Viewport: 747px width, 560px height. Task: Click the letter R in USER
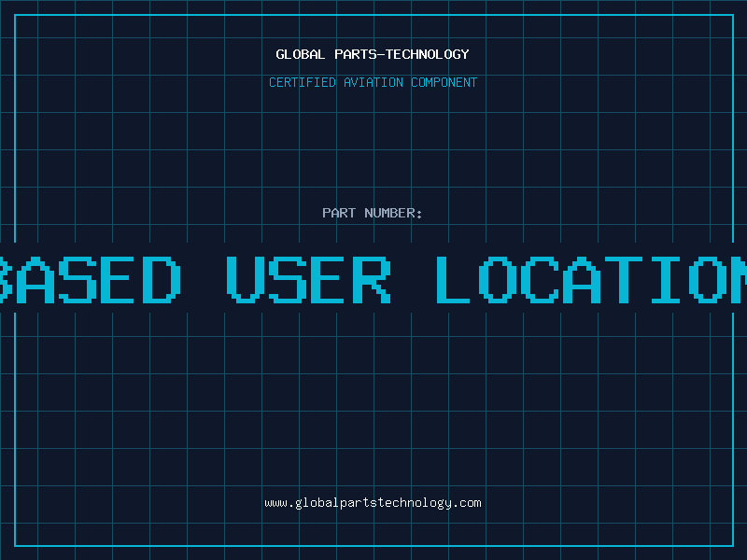372,279
